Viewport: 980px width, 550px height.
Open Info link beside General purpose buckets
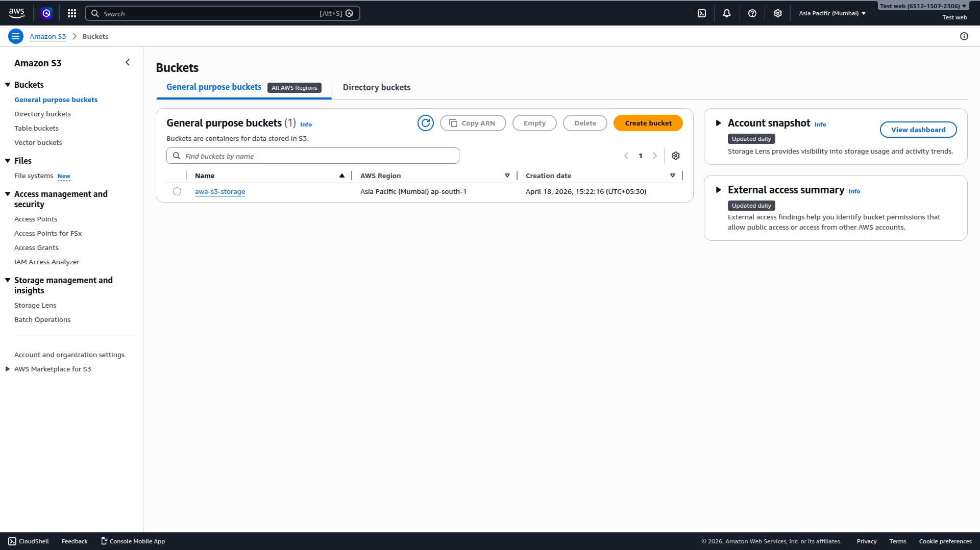[306, 124]
